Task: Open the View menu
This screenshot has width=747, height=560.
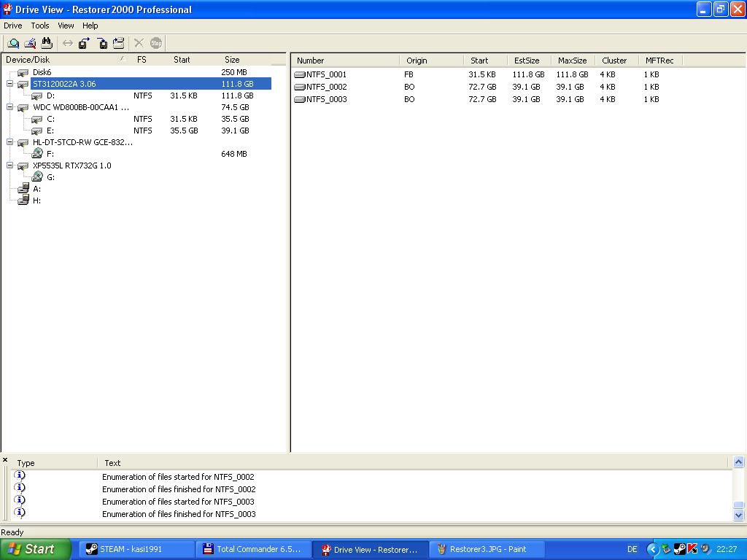Action: [66, 26]
